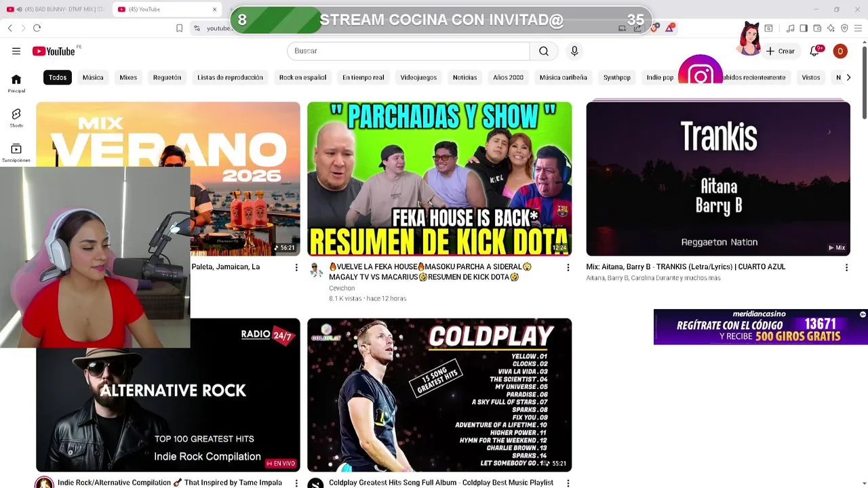Viewport: 868px width, 488px height.
Task: Open Suscripciones from the sidebar
Action: 16,153
